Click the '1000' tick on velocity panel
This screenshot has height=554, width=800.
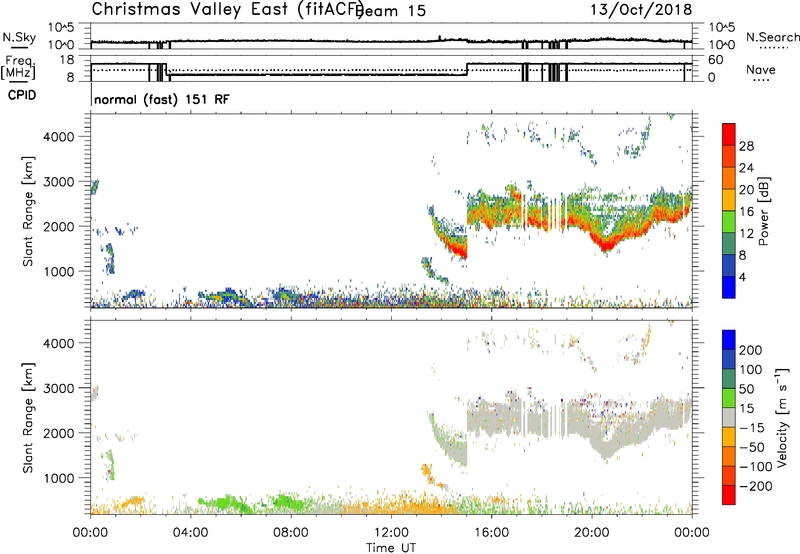(x=59, y=478)
